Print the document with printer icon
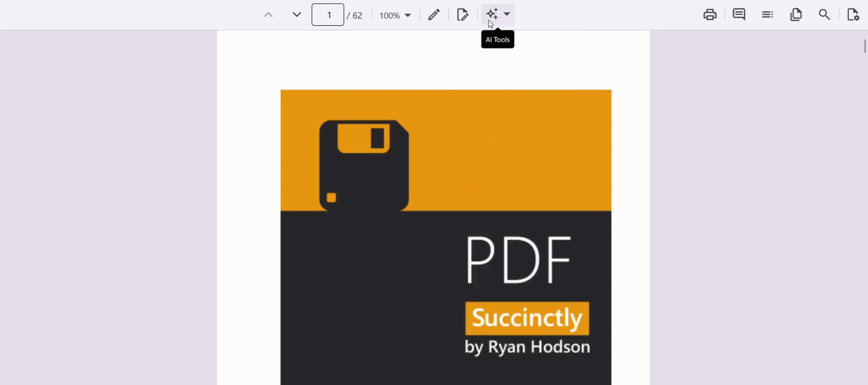Image resolution: width=868 pixels, height=385 pixels. tap(710, 15)
